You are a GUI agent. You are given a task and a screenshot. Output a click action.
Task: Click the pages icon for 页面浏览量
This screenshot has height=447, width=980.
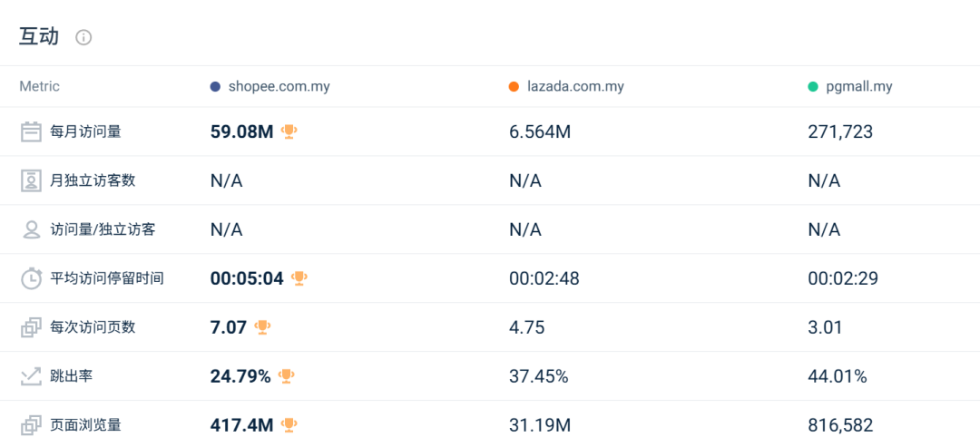pos(32,424)
